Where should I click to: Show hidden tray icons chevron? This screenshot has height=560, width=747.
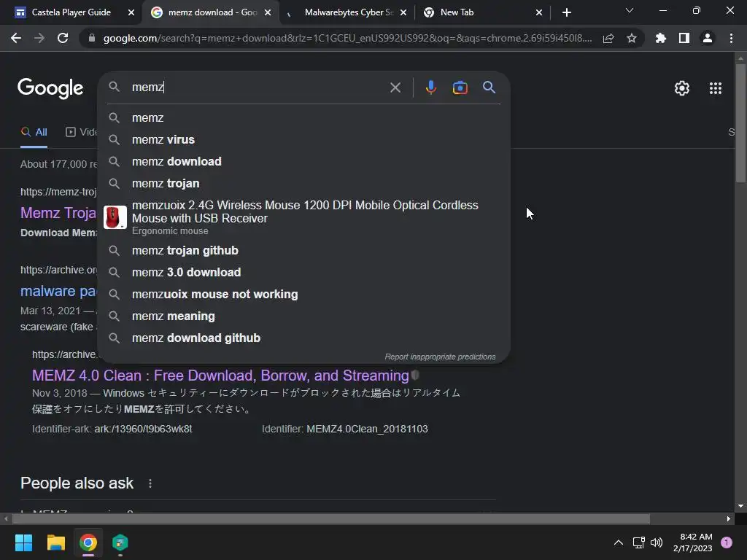(x=619, y=542)
